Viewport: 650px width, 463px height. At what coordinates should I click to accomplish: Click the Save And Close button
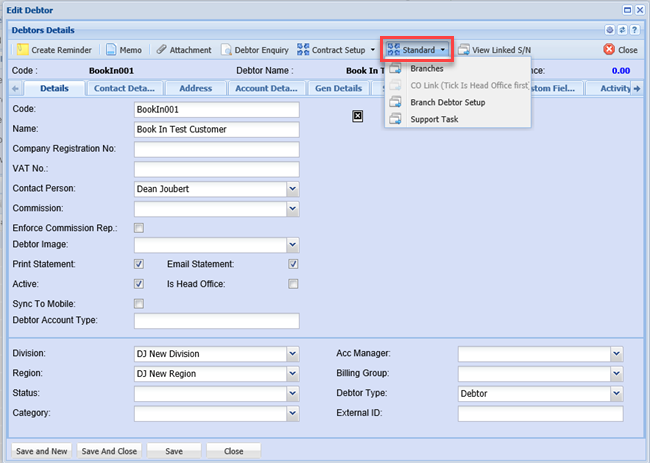(108, 451)
